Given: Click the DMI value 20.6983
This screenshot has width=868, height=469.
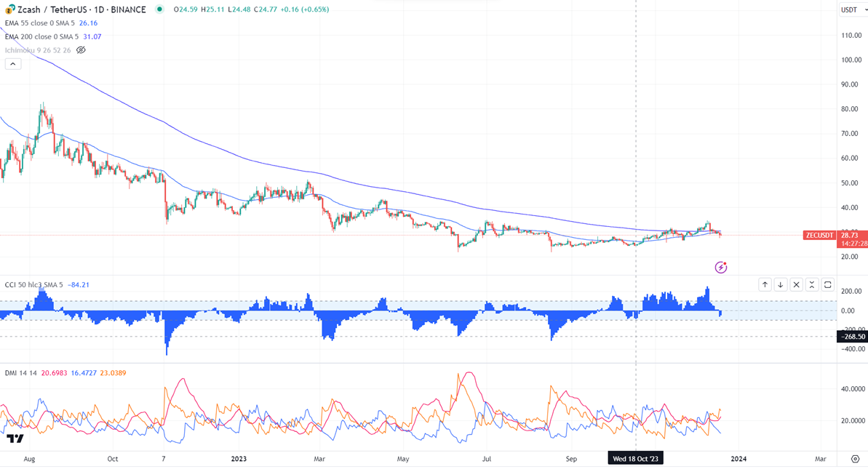Looking at the screenshot, I should pyautogui.click(x=55, y=373).
